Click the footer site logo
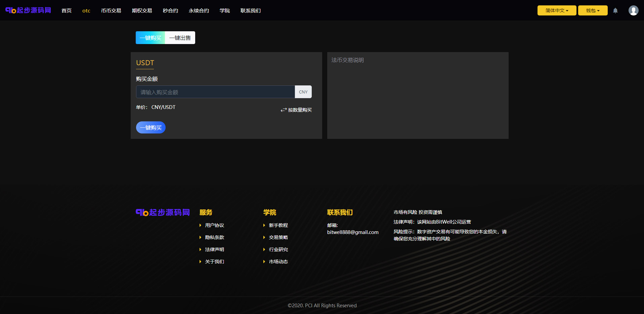 click(x=163, y=212)
